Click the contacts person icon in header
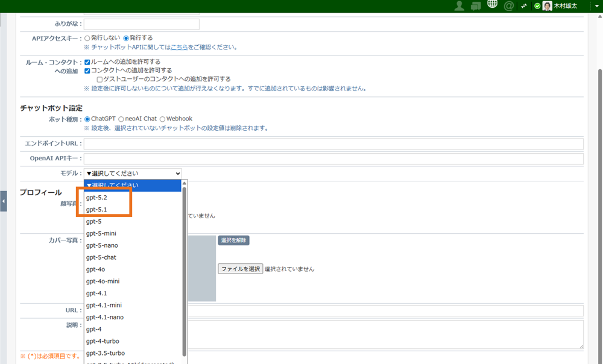Image resolution: width=603 pixels, height=364 pixels. [459, 6]
